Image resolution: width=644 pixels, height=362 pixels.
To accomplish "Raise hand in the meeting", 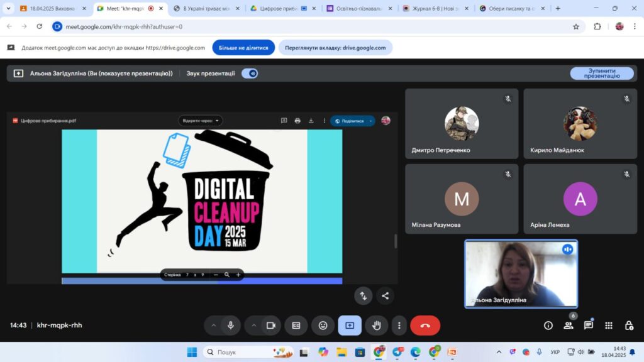I will (377, 326).
